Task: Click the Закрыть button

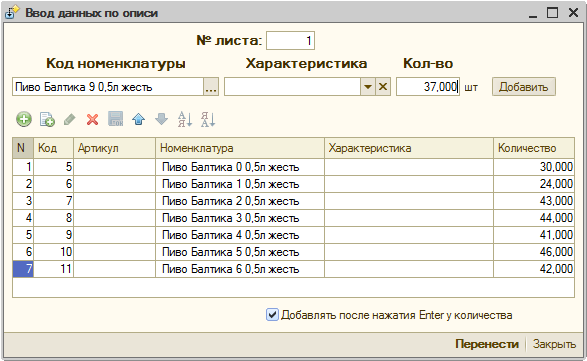Action: coord(554,344)
